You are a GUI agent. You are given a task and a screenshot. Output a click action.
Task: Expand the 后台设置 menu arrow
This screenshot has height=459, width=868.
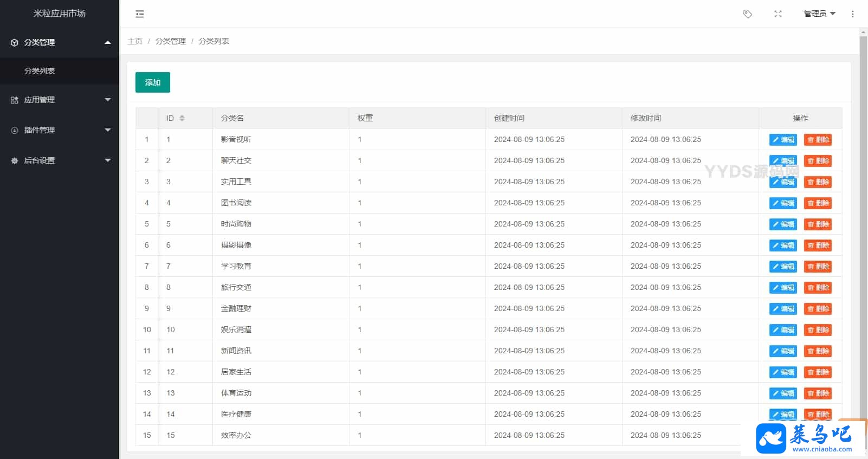[x=108, y=160]
